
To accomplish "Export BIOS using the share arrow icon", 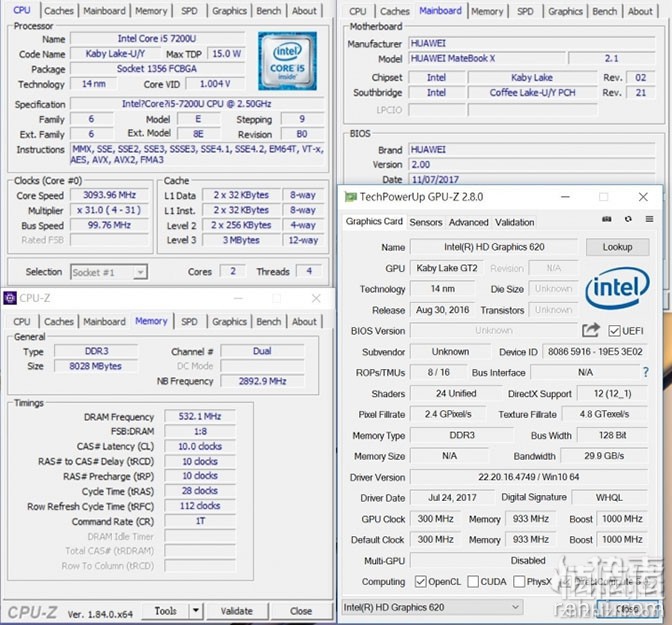I will point(591,330).
